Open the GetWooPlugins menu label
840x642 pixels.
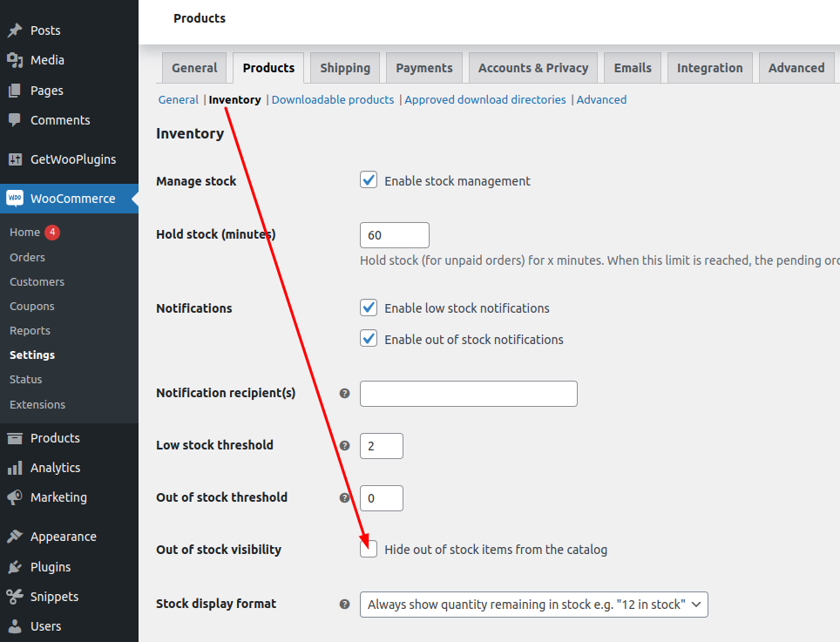(73, 159)
